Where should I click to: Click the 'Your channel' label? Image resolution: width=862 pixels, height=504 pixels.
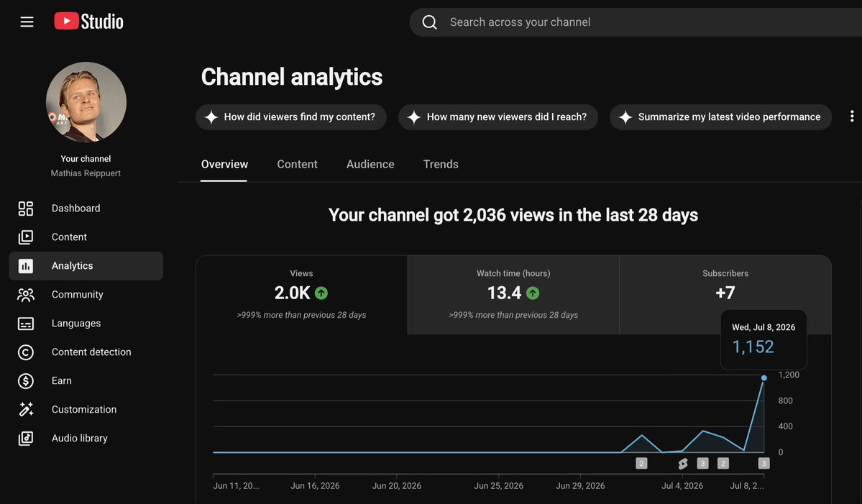click(86, 159)
